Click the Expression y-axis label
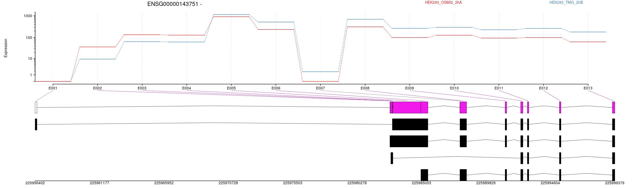644x188 pixels. 6,48
